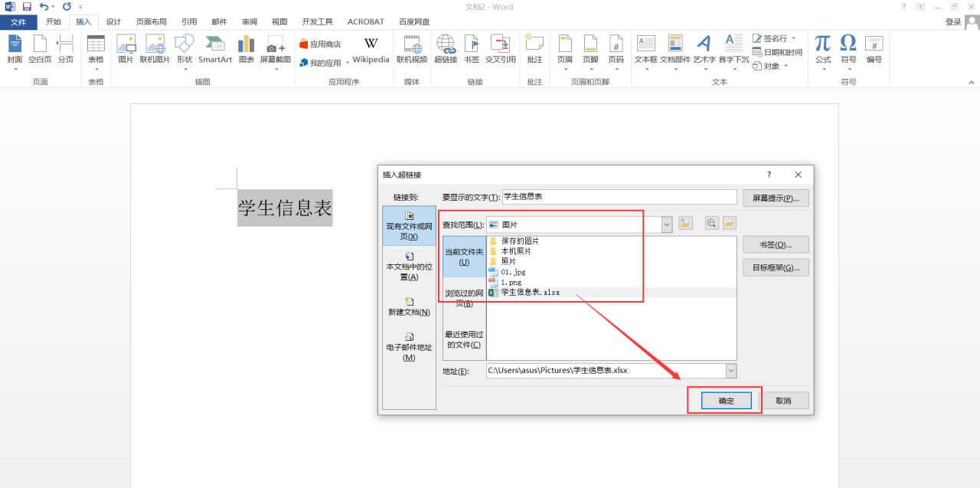Open the 文档部件 quick parts menu
This screenshot has width=980, height=488.
[x=675, y=52]
